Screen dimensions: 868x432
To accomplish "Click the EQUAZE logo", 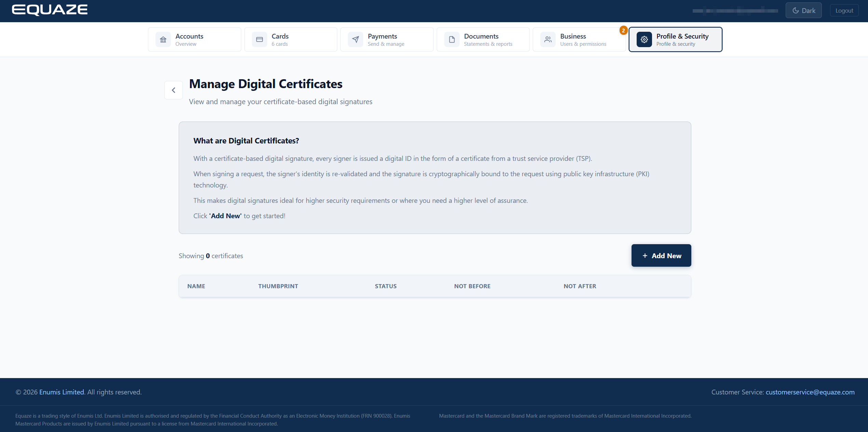I will 50,10.
